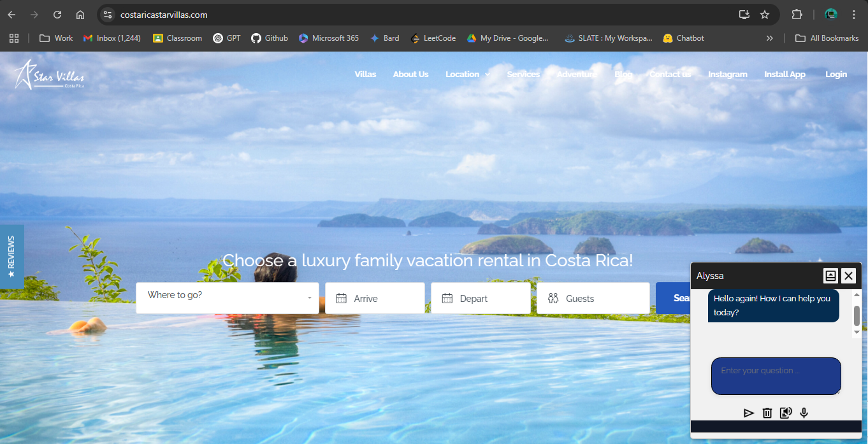The image size is (868, 444).
Task: Open the Arrive date calendar icon
Action: point(341,297)
